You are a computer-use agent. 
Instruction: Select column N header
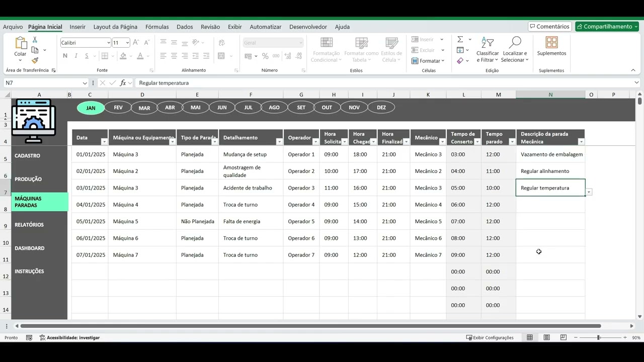pos(550,95)
